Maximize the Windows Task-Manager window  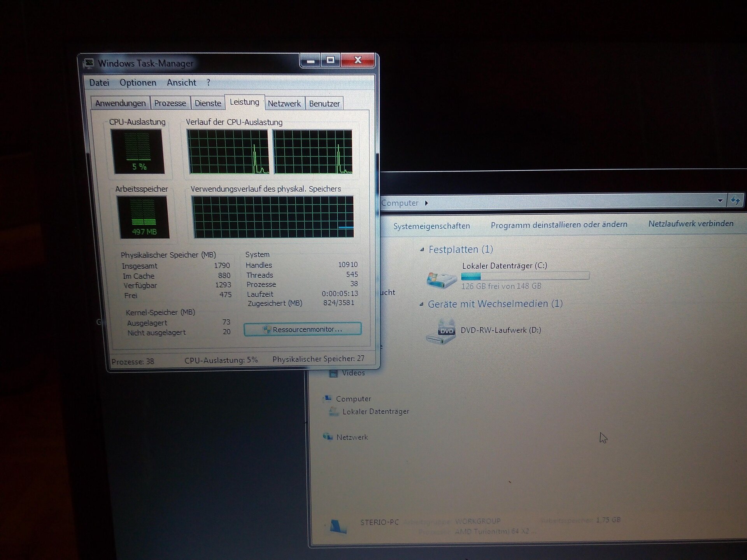coord(331,60)
